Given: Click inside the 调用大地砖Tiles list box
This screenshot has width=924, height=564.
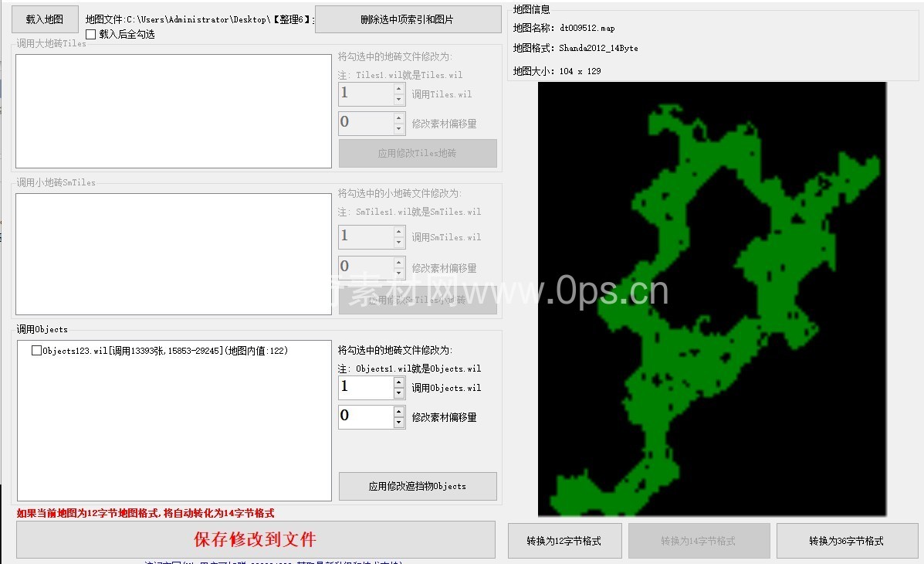Looking at the screenshot, I should pyautogui.click(x=174, y=110).
